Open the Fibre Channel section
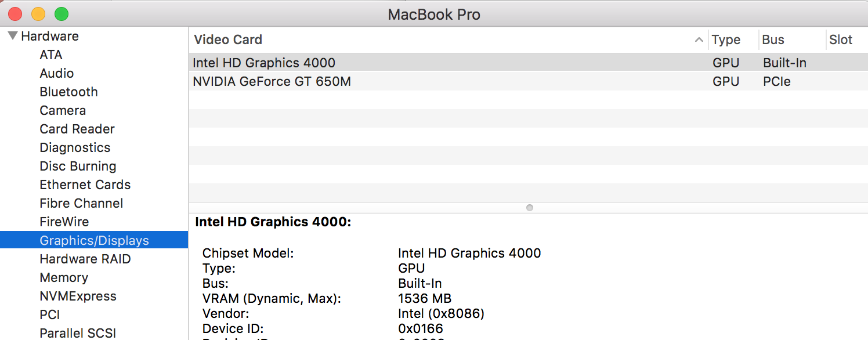The image size is (868, 340). pyautogui.click(x=81, y=203)
